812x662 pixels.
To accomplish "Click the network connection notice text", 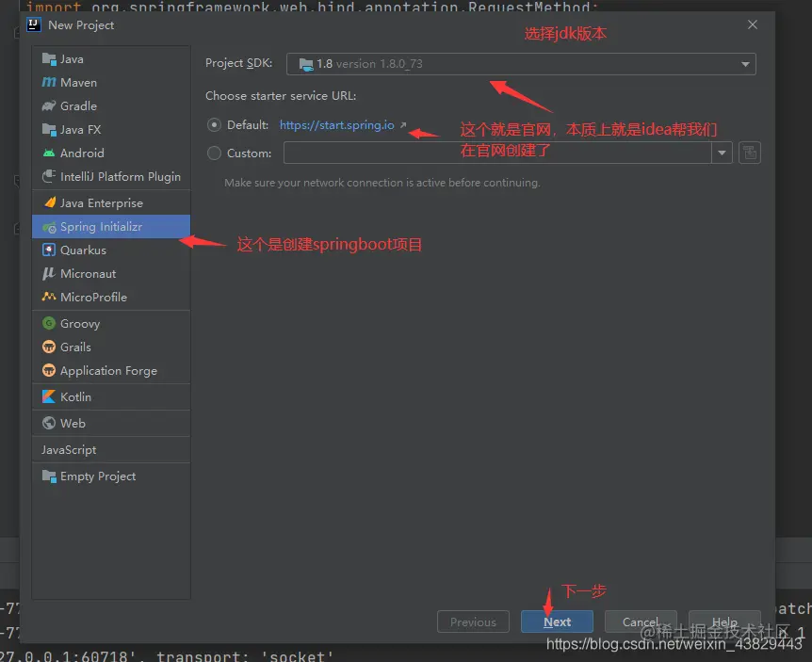I will (x=382, y=183).
